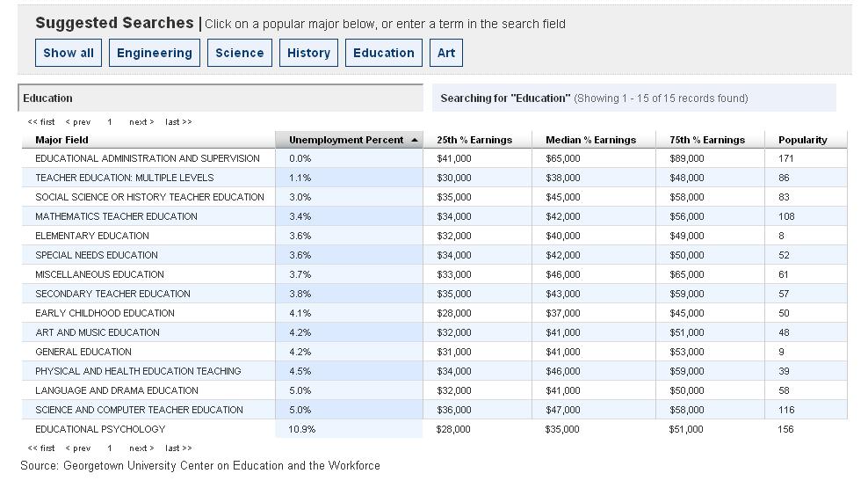The image size is (868, 488).
Task: Click bottom '< prev' pagination link
Action: (78, 448)
